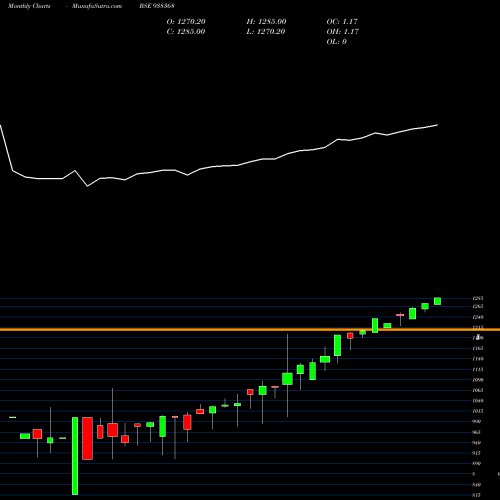Click the latest green candle at 1285
The image size is (500, 500).
coord(437,301)
